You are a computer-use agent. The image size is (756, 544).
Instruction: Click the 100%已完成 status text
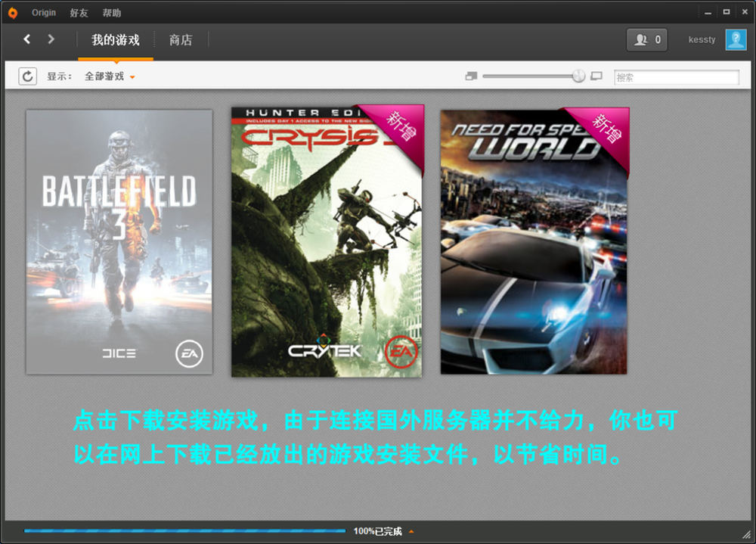(377, 531)
